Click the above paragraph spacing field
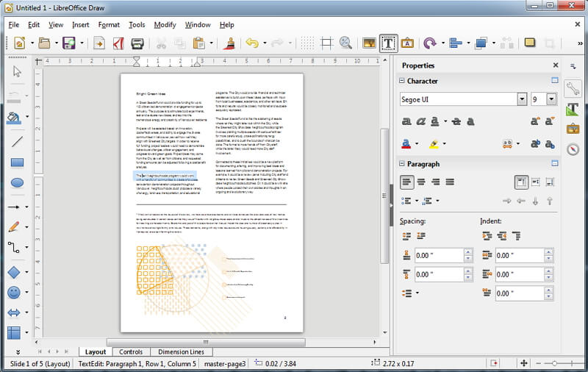Viewport: 588px width, 372px height. pos(438,256)
